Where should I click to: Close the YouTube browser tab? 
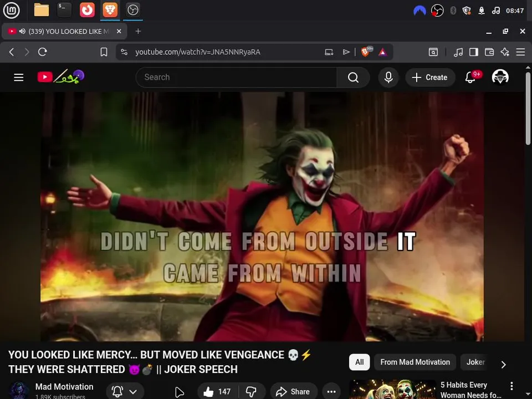coord(119,31)
